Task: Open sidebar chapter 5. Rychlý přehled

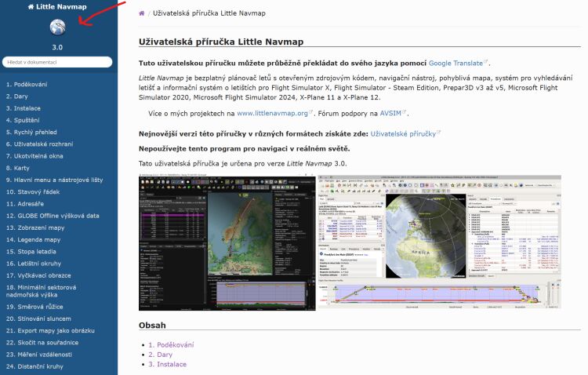Action: pyautogui.click(x=31, y=132)
